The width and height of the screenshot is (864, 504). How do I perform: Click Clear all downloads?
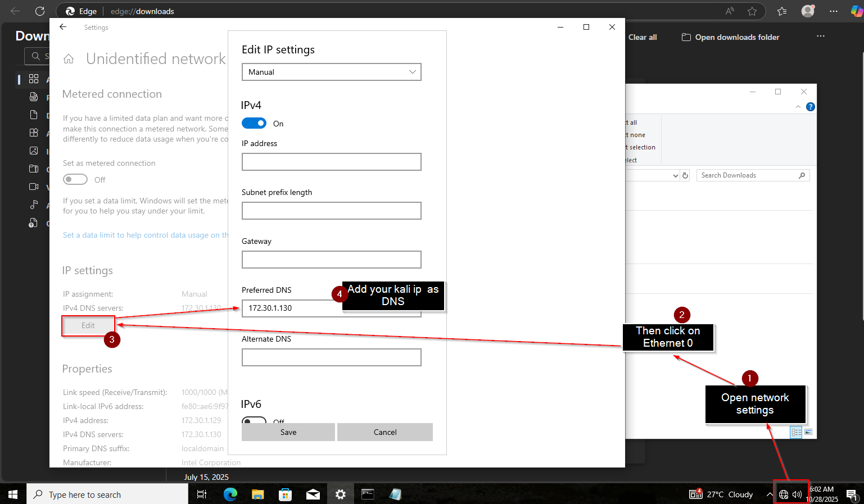click(x=643, y=37)
